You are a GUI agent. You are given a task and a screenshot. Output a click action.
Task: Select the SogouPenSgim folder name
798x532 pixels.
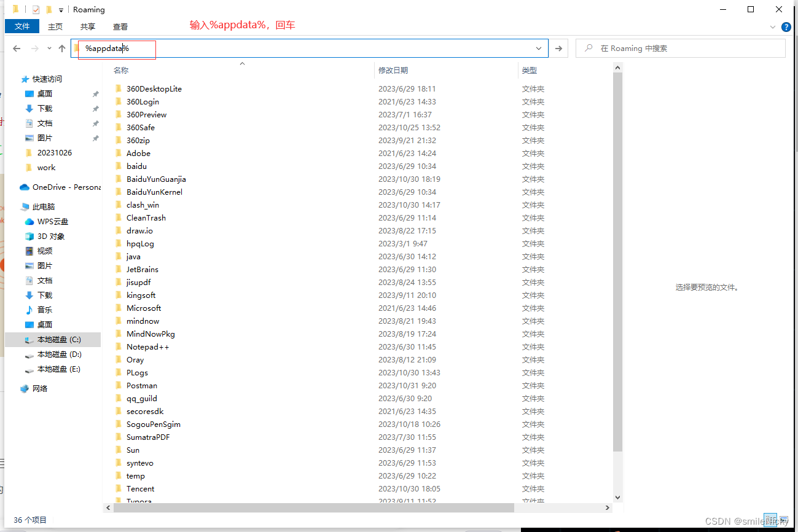tap(154, 424)
